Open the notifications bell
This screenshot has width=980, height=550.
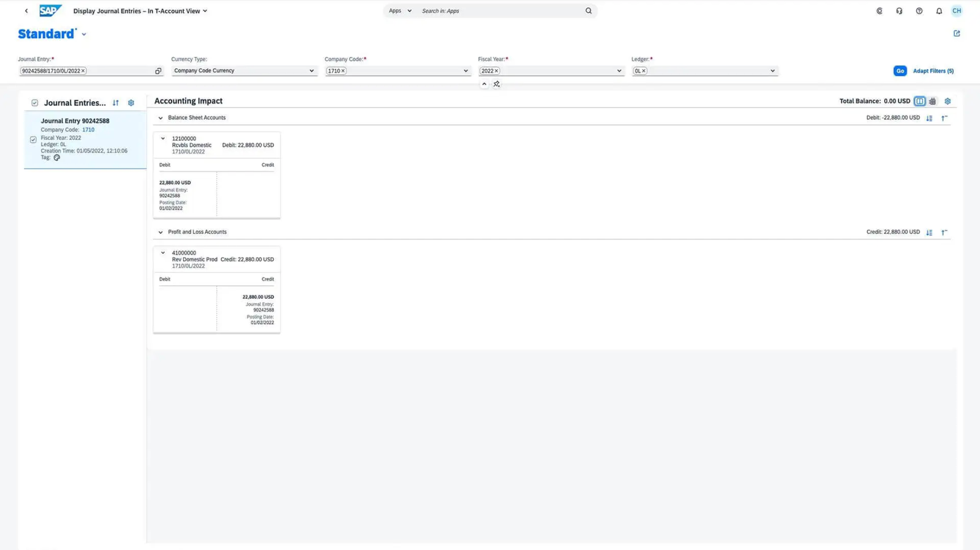938,11
